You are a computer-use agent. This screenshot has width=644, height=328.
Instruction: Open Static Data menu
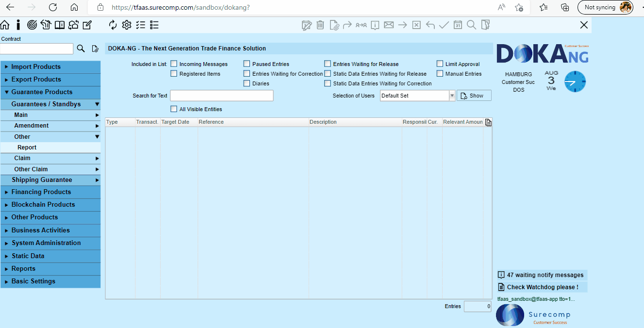[50, 256]
